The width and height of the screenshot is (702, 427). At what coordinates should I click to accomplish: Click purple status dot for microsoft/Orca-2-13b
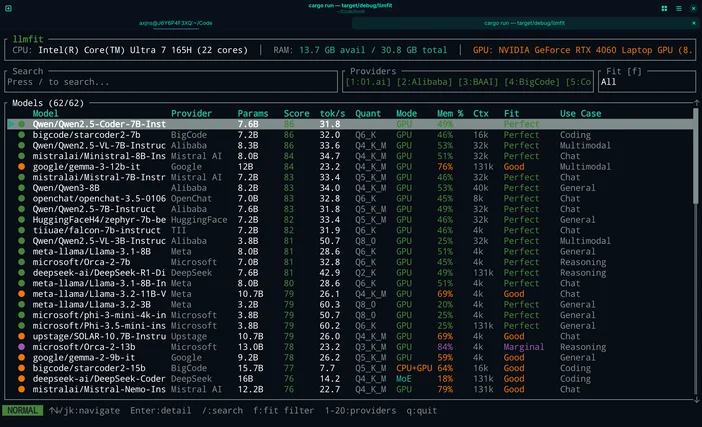21,348
